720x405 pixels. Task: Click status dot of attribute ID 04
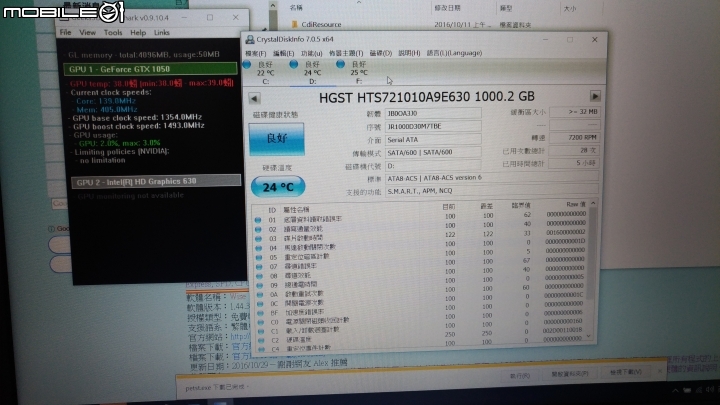click(x=259, y=248)
